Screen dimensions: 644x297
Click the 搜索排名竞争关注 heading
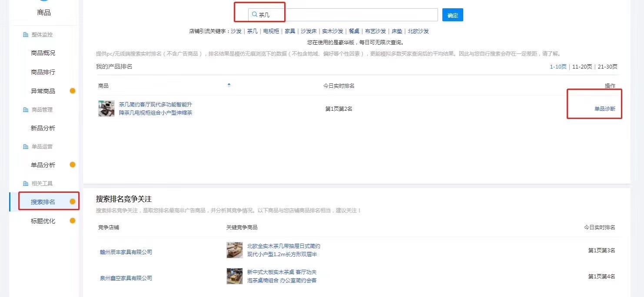tap(124, 199)
